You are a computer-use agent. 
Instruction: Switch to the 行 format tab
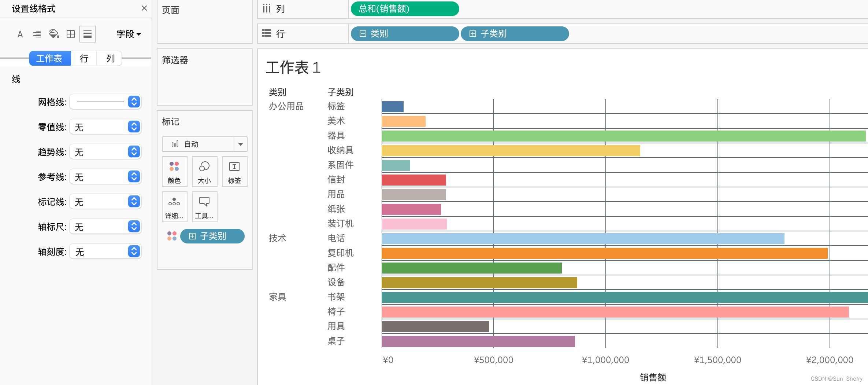pos(84,58)
